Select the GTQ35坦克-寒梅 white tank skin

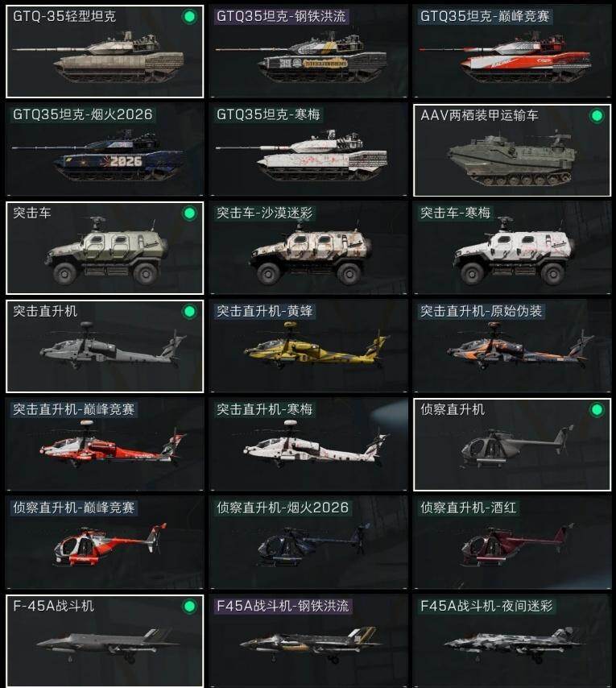coord(308,149)
